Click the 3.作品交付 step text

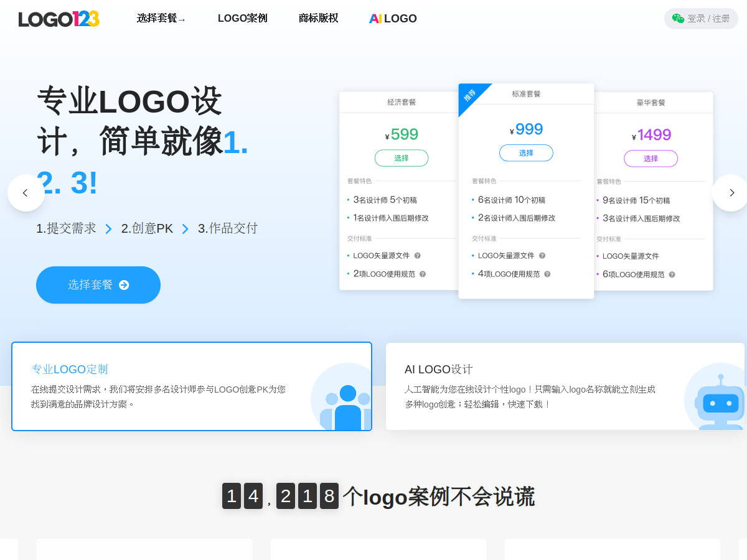pos(228,228)
